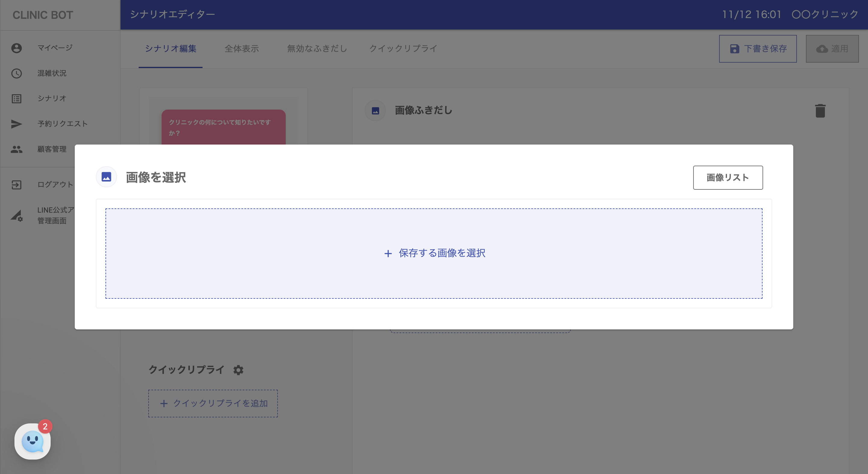Screen dimensions: 868x474
Task: Open congestion status clock icon
Action: [x=17, y=73]
